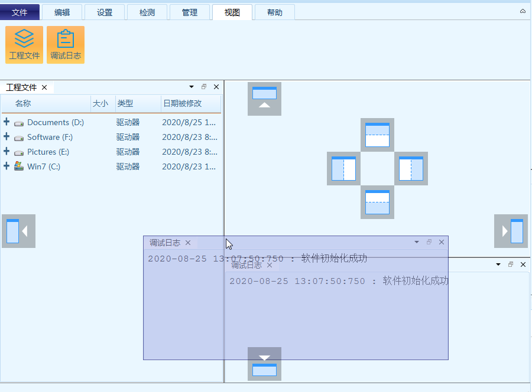Click the 工程文件 toolbar icon
The width and height of the screenshot is (532, 392).
[24, 44]
